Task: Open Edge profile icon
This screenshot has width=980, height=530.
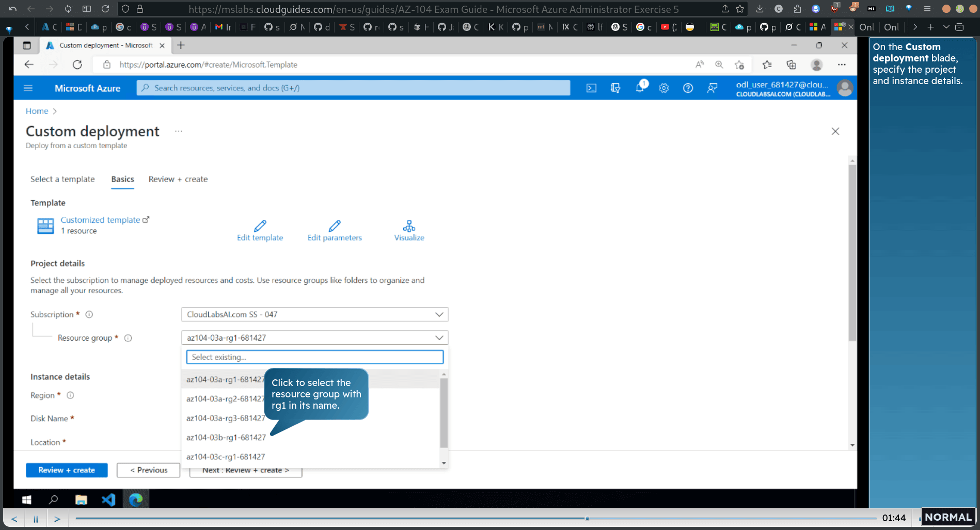Action: tap(816, 65)
